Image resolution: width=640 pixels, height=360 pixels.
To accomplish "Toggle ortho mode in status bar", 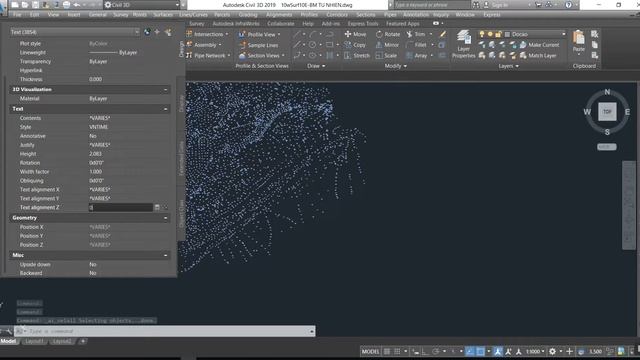I will click(425, 351).
